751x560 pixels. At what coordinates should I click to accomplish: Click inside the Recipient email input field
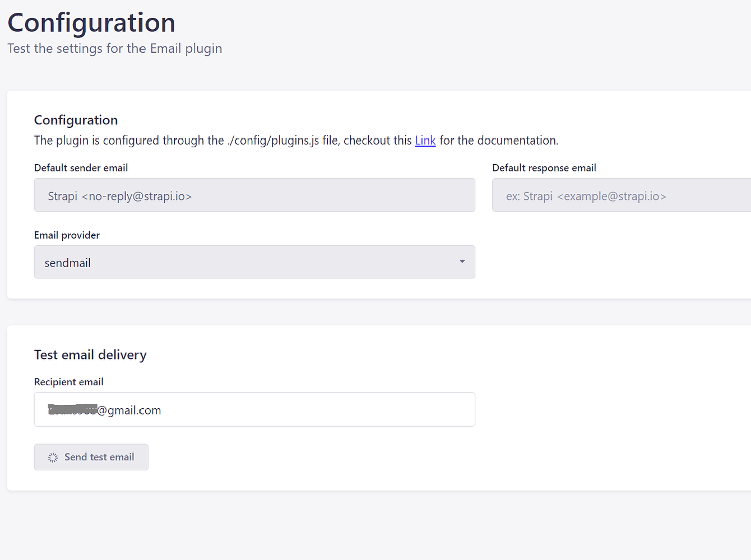tap(254, 409)
